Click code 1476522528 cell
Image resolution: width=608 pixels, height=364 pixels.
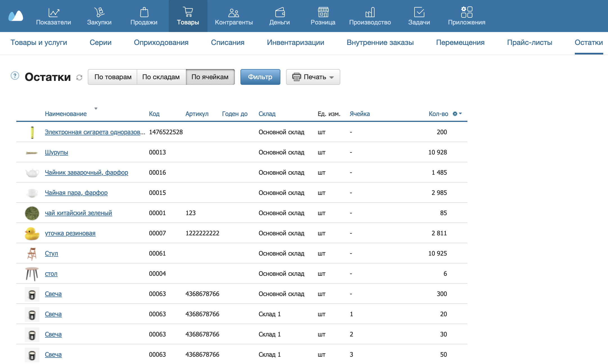click(x=166, y=132)
